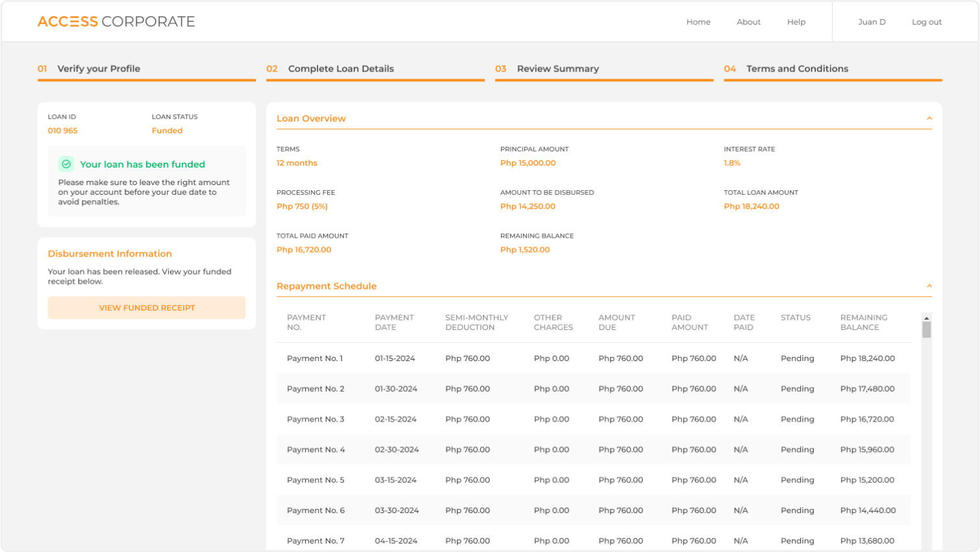Image resolution: width=980 pixels, height=552 pixels.
Task: Click remaining balance Php 17,480.00
Action: coord(867,389)
